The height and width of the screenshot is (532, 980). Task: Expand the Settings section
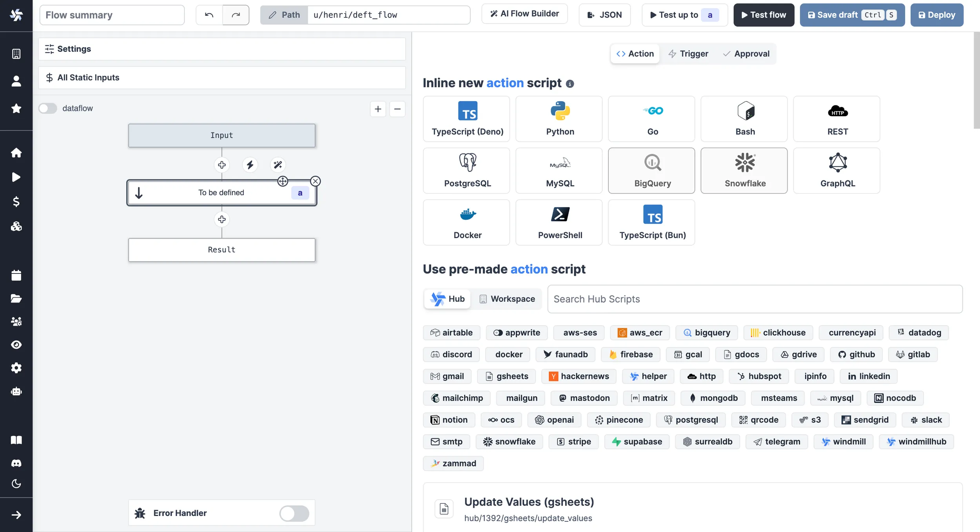coord(221,49)
